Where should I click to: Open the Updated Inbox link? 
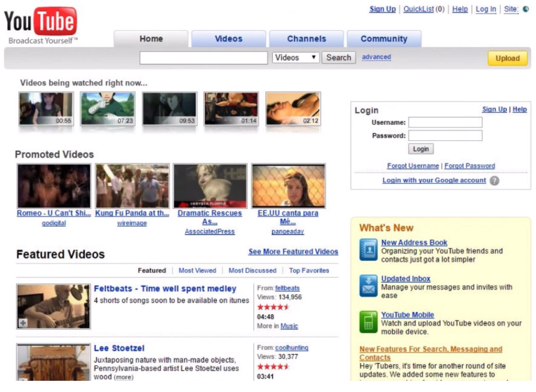coord(406,279)
